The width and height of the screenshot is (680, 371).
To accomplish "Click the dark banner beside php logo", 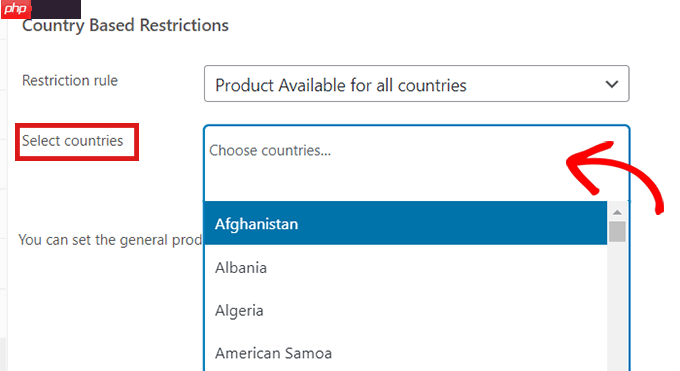I will [x=56, y=9].
